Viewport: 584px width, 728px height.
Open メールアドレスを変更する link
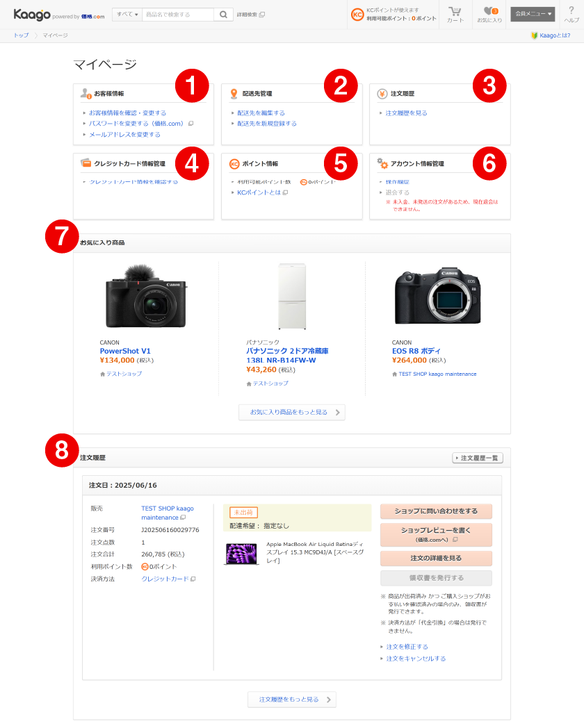124,135
